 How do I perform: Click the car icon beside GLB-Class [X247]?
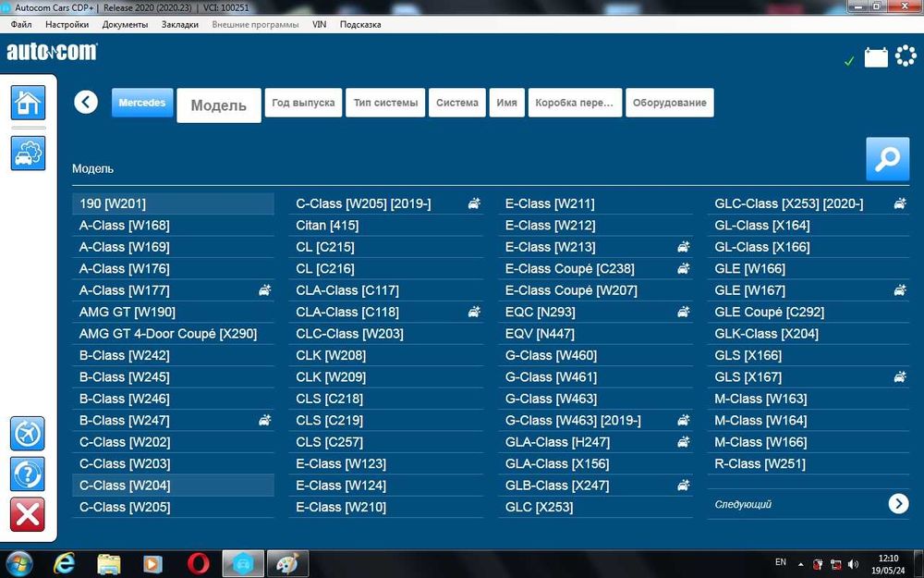[x=684, y=485]
